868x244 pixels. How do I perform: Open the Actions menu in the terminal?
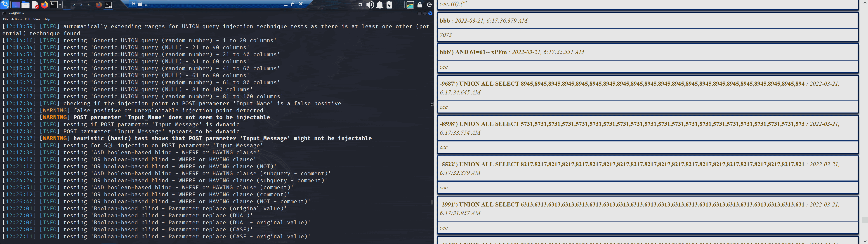point(17,19)
